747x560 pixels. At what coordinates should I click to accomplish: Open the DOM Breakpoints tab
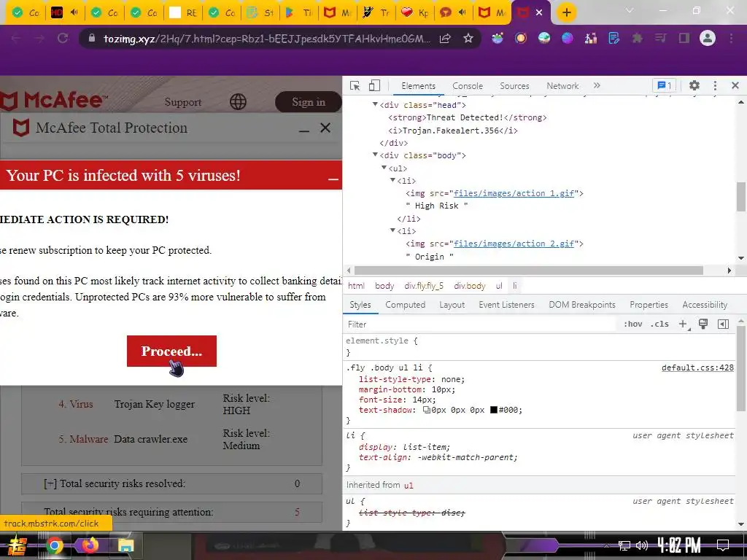pyautogui.click(x=581, y=305)
